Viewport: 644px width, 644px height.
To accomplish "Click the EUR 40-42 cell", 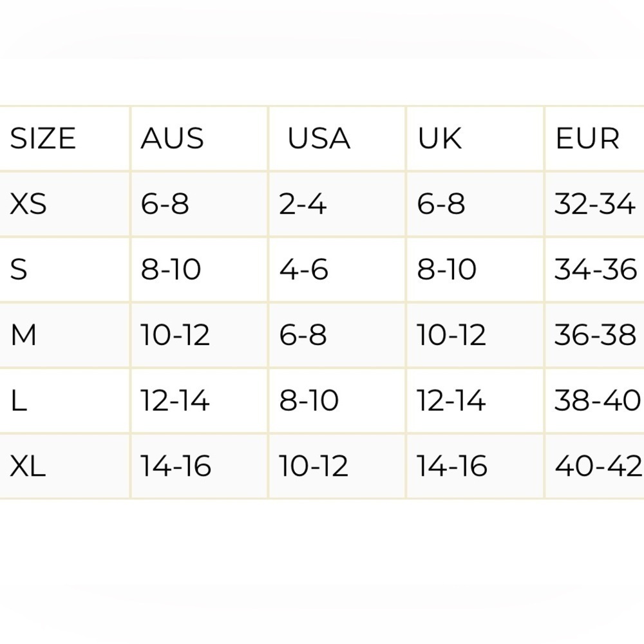I will pyautogui.click(x=598, y=466).
